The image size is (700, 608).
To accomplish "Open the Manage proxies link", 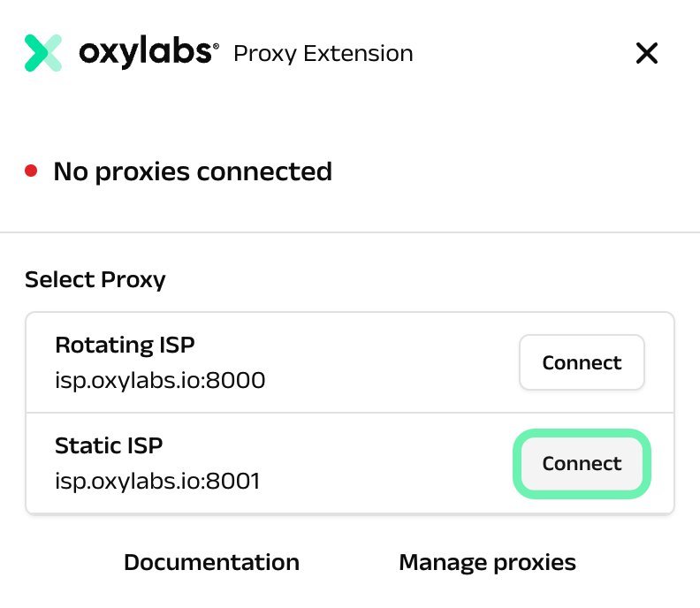I will (x=487, y=563).
